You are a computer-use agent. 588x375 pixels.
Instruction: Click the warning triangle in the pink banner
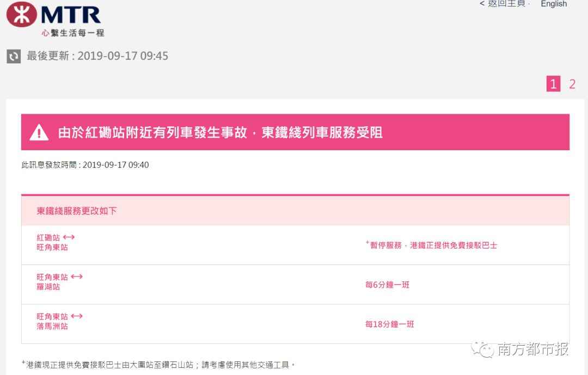point(39,132)
